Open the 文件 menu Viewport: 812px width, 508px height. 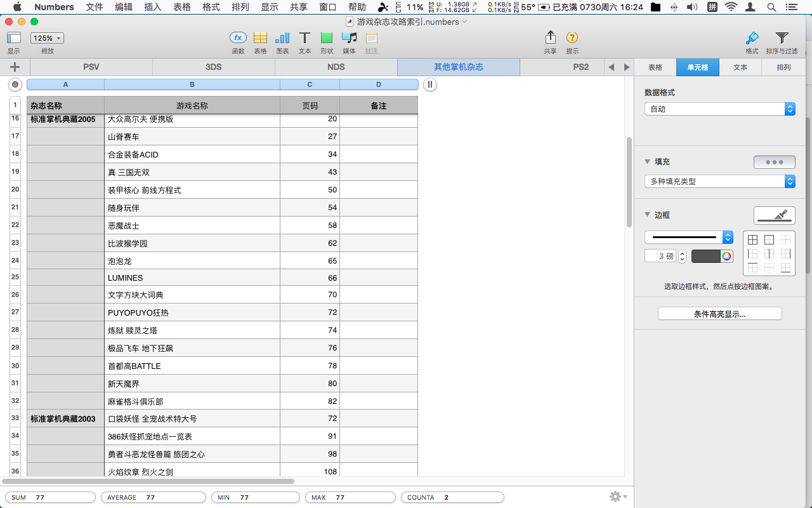click(x=95, y=8)
